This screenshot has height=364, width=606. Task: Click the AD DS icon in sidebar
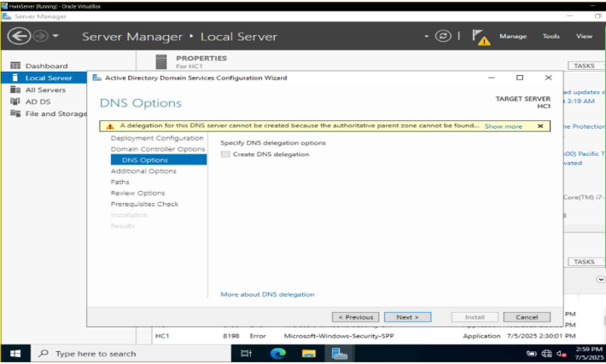tap(15, 101)
